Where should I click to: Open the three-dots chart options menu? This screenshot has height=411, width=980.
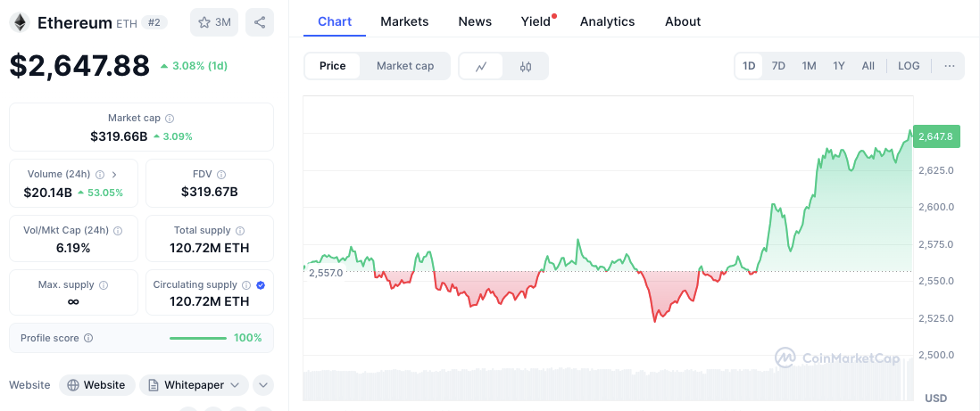click(x=949, y=66)
